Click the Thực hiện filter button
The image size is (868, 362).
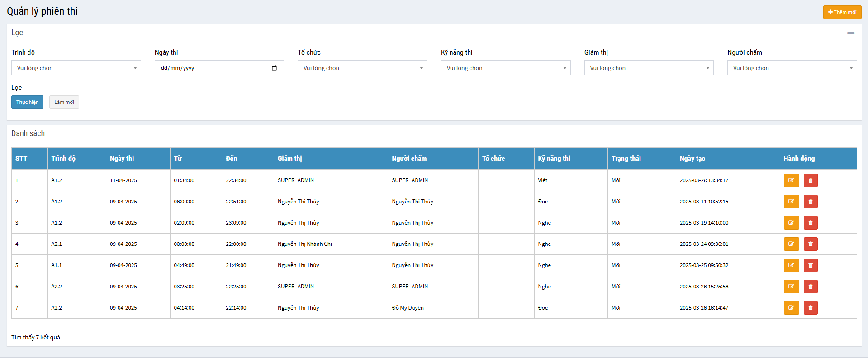click(x=27, y=102)
